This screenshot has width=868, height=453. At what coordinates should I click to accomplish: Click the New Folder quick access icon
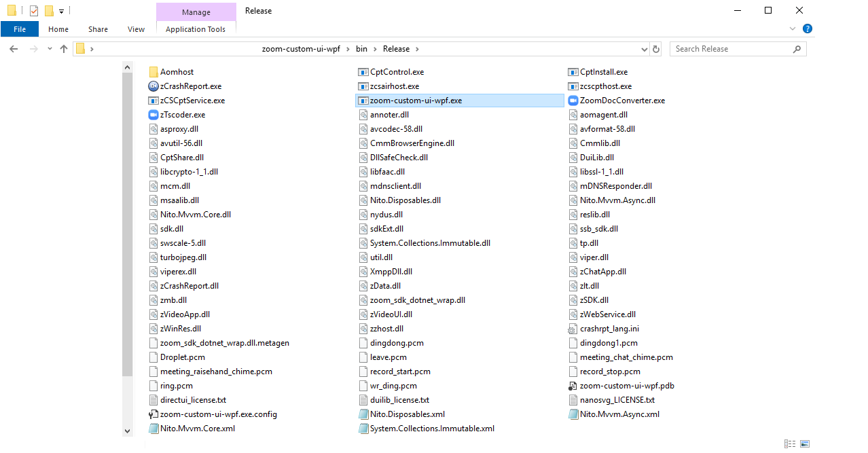click(48, 10)
